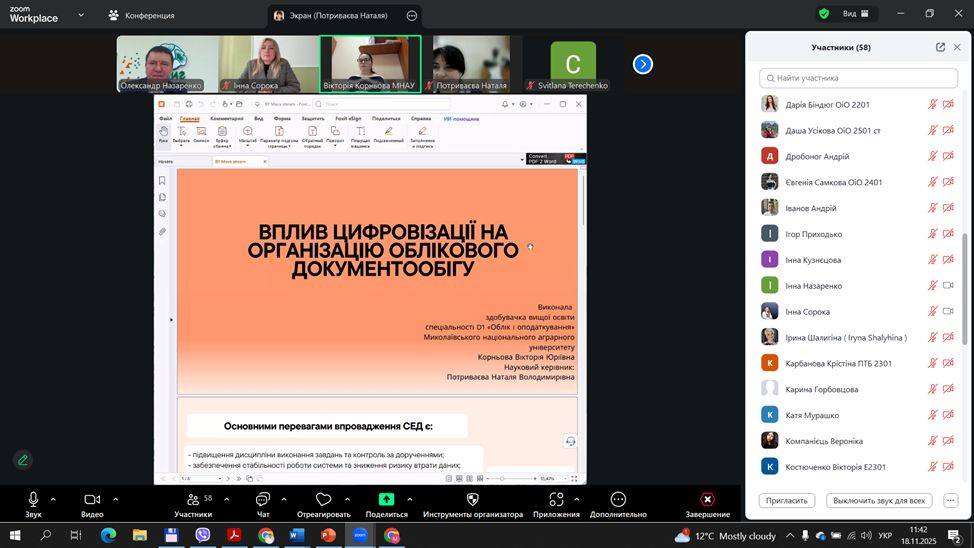
Task: Toggle the camera Video button
Action: (92, 499)
